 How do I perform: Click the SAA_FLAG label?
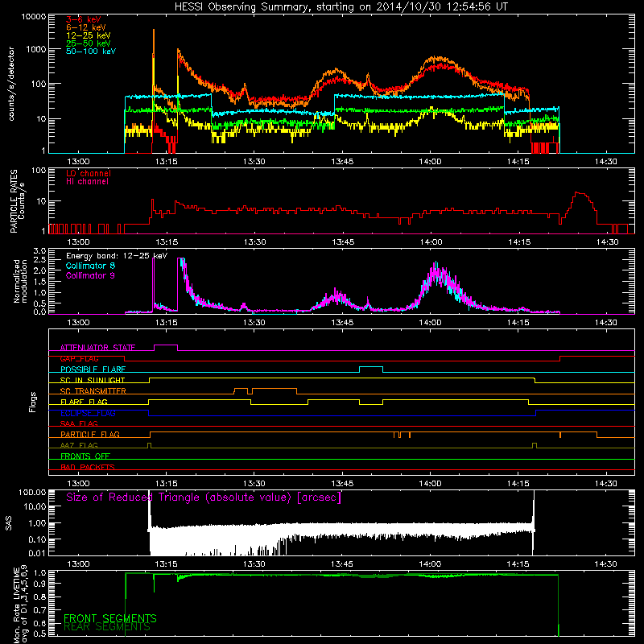coord(79,423)
